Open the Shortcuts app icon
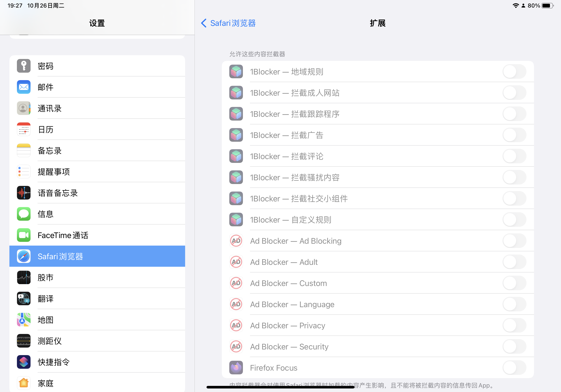This screenshot has height=392, width=561. tap(23, 362)
